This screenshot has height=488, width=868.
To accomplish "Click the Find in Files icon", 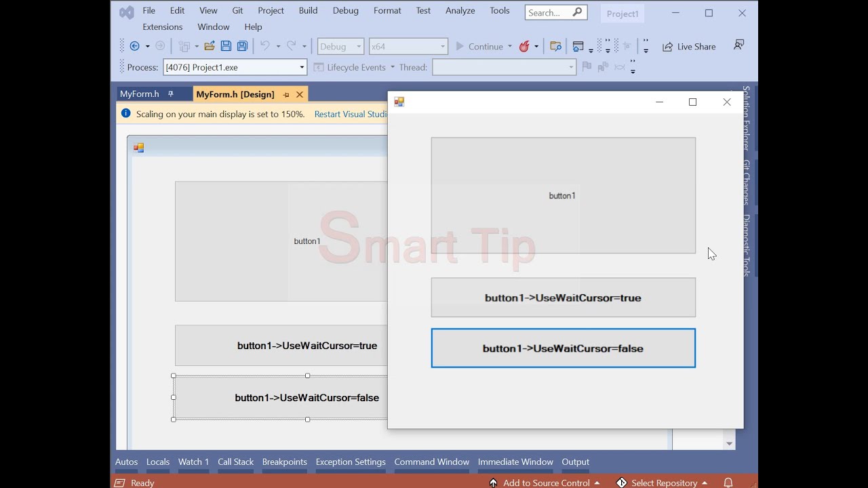I will 555,46.
